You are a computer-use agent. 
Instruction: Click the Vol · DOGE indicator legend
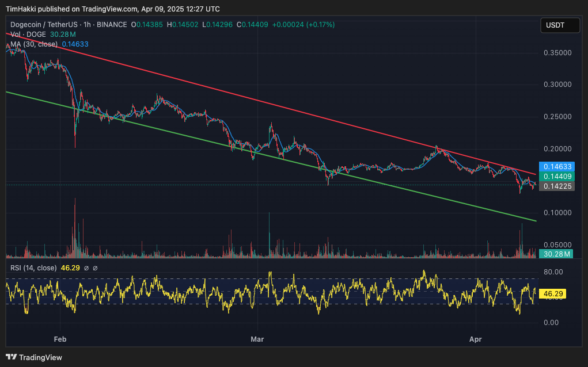point(28,35)
